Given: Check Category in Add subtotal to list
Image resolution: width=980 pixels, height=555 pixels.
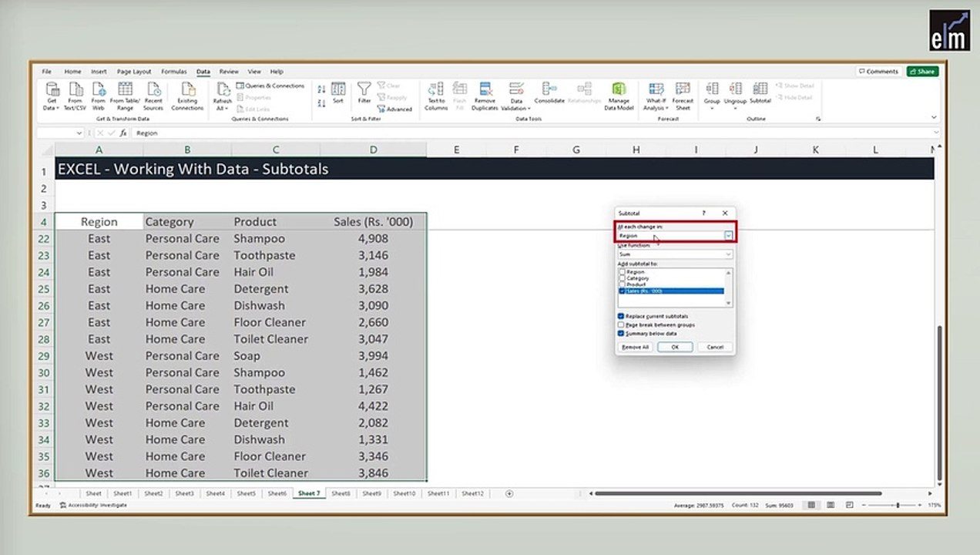Looking at the screenshot, I should pos(622,278).
